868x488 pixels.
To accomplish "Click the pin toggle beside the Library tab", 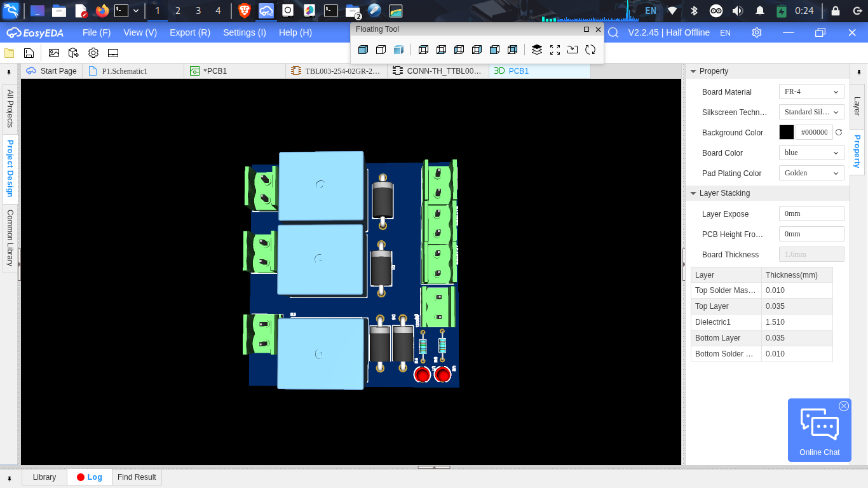I will pos(10,478).
